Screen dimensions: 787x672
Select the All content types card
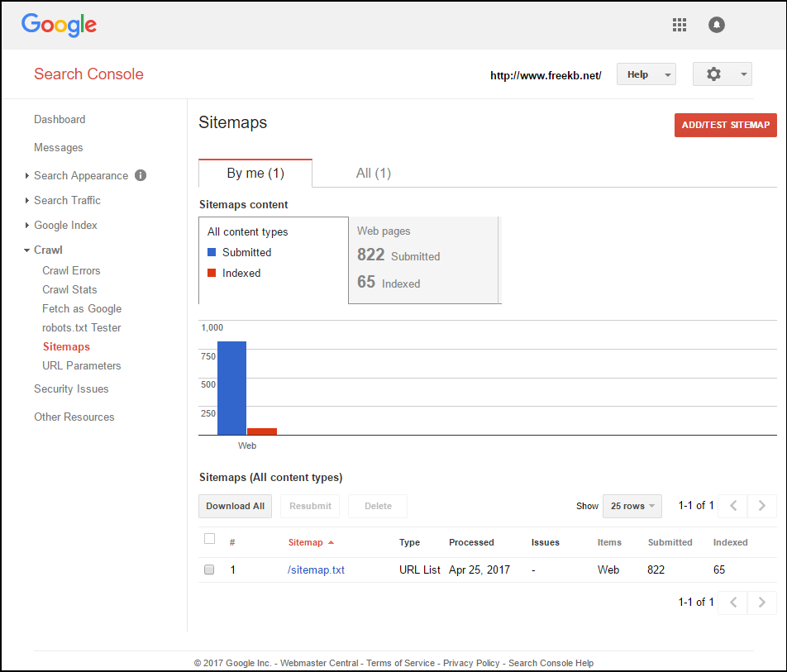(x=274, y=260)
